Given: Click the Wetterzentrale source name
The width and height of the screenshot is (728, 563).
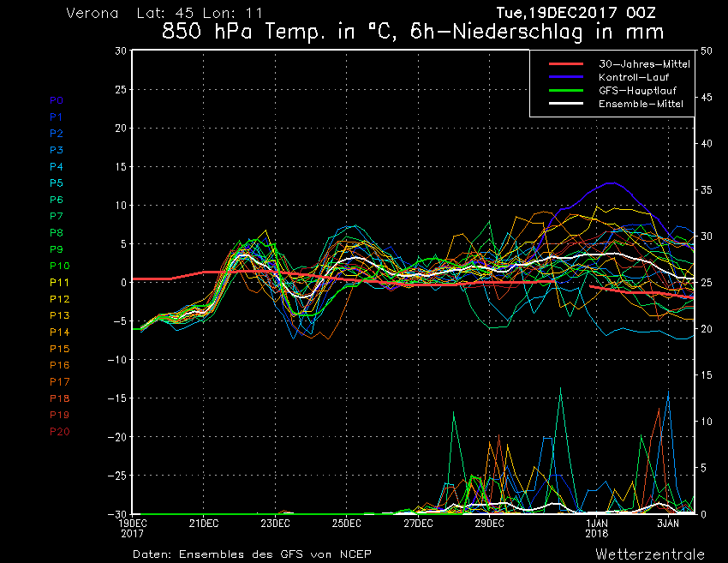Looking at the screenshot, I should point(650,554).
